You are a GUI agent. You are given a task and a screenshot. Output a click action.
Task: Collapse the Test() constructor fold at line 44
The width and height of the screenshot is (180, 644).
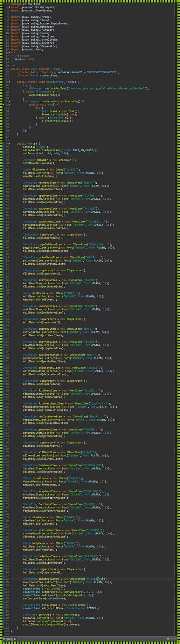point(9,144)
